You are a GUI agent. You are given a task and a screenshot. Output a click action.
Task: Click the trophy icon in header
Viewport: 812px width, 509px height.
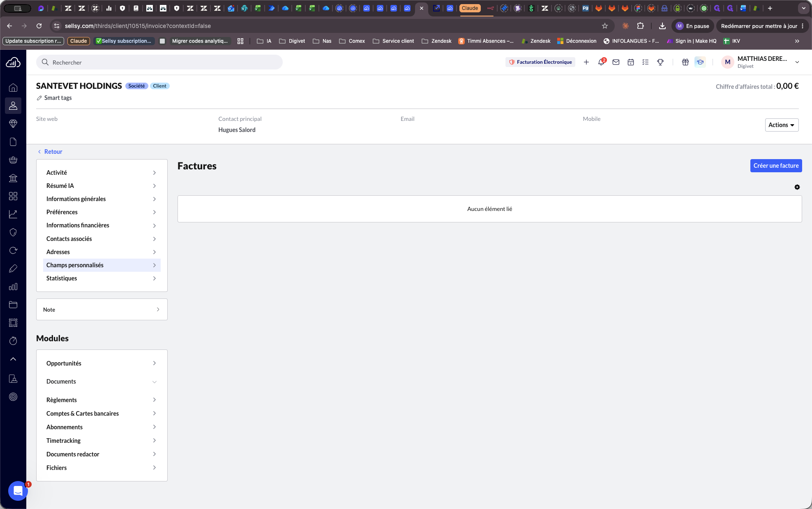tap(660, 62)
